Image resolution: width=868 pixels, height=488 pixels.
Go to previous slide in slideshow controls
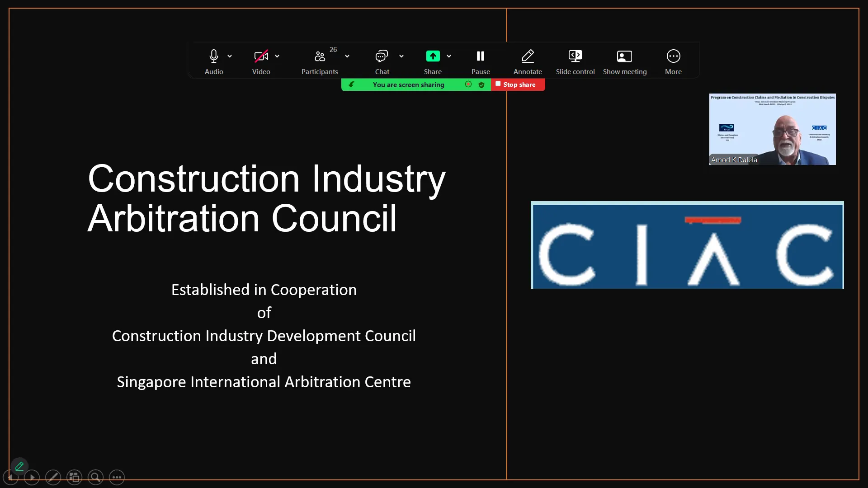10,477
